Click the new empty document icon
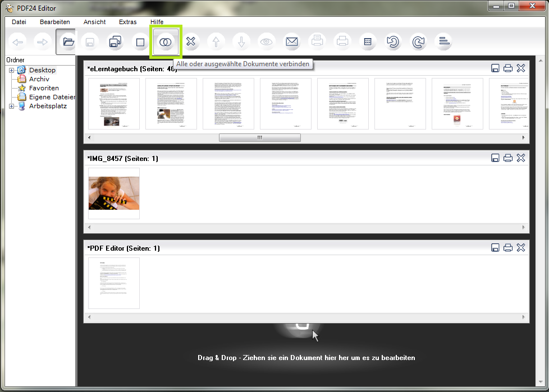The height and width of the screenshot is (392, 549). [140, 42]
